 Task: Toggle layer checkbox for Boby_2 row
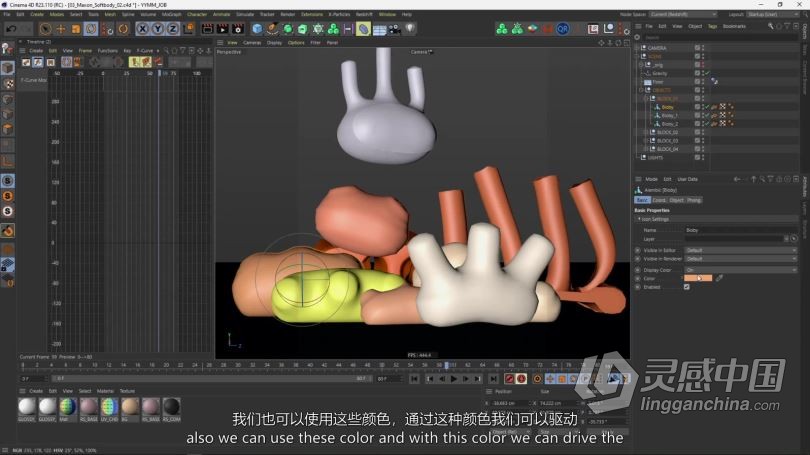(697, 124)
